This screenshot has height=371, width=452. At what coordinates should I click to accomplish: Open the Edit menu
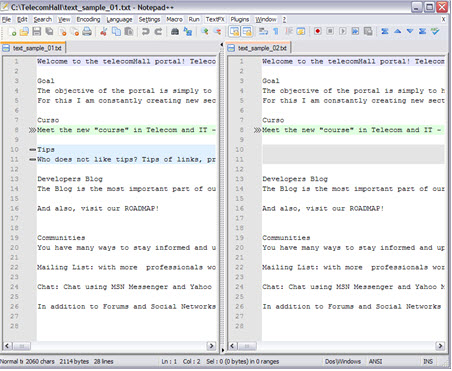(22, 20)
